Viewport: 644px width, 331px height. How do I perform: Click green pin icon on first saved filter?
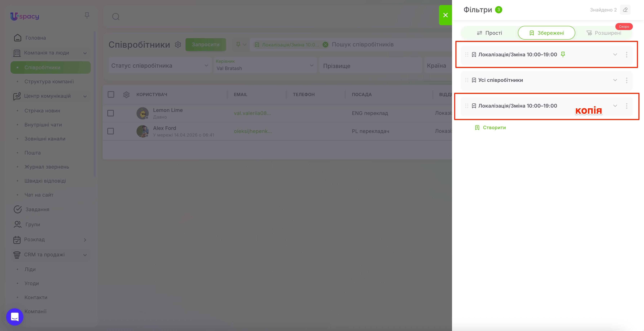point(563,54)
